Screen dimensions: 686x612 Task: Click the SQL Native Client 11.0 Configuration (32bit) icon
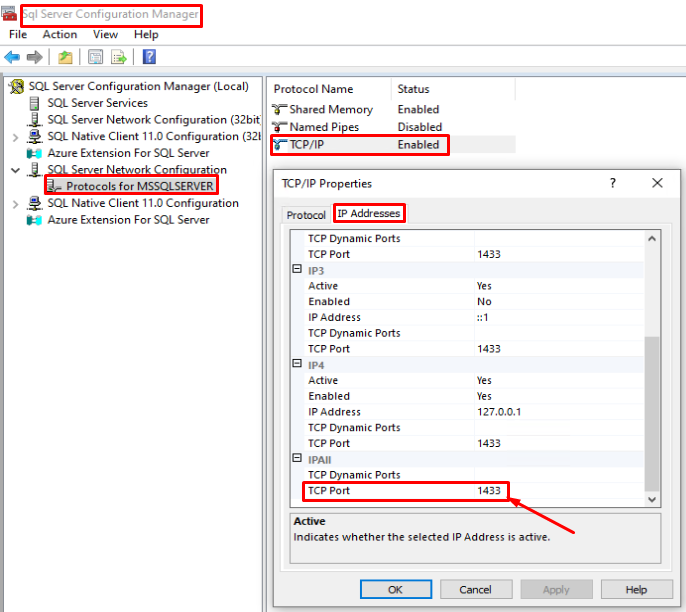34,136
